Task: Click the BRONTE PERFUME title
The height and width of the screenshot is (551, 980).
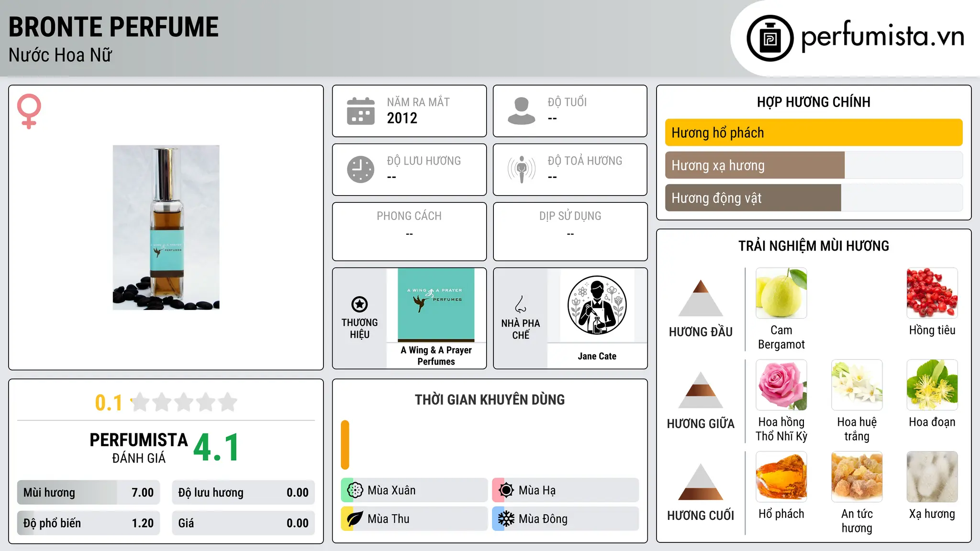Action: click(113, 27)
